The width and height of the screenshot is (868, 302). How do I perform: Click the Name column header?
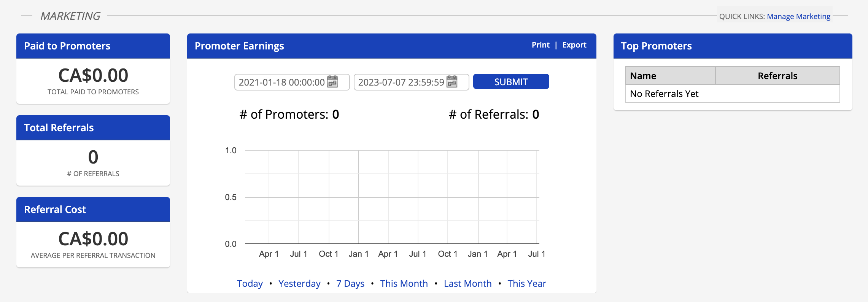pyautogui.click(x=670, y=76)
